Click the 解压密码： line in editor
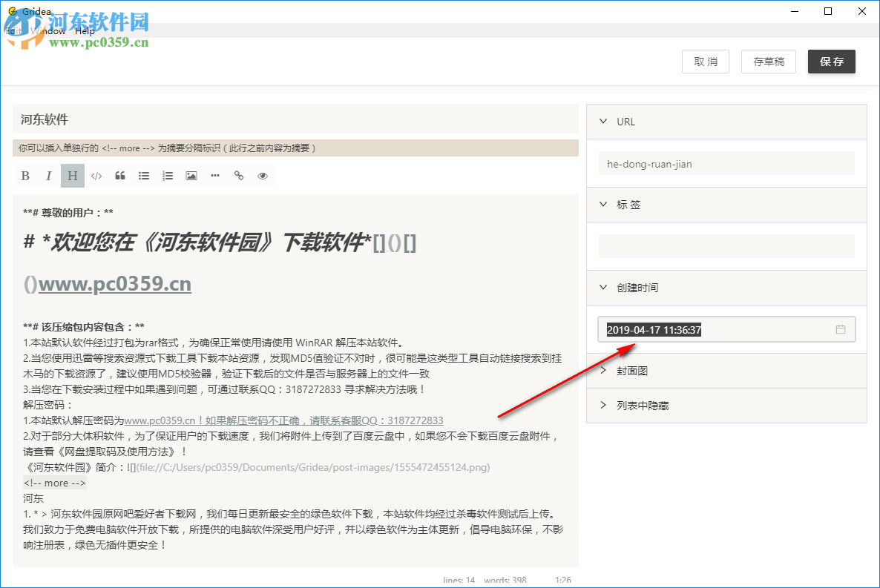 point(48,405)
